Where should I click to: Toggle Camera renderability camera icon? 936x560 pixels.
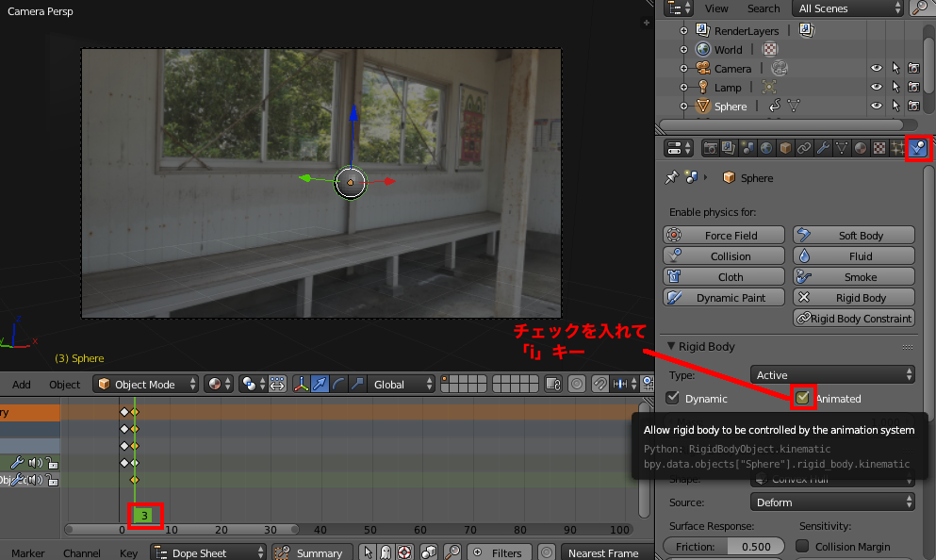click(x=914, y=68)
